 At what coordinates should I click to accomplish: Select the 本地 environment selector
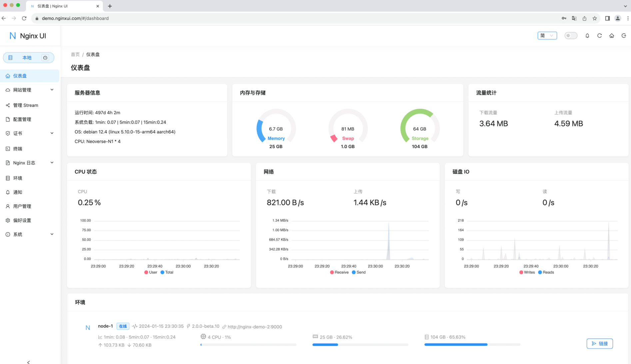28,58
